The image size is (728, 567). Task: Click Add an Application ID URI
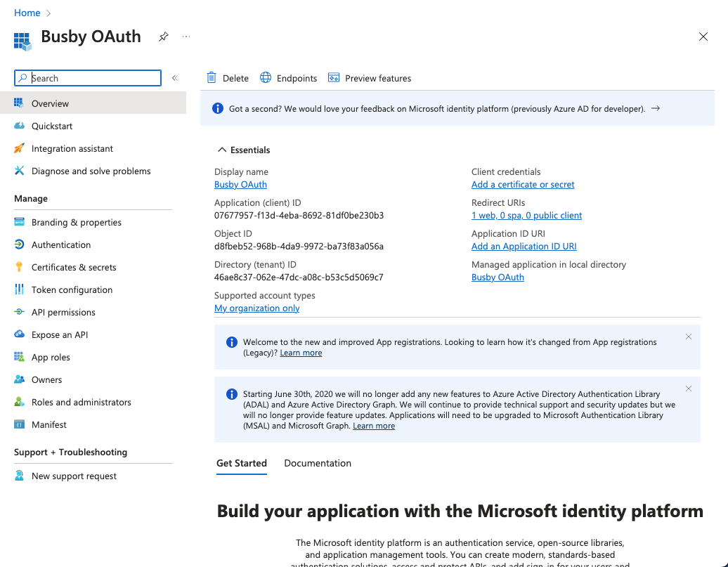[524, 246]
